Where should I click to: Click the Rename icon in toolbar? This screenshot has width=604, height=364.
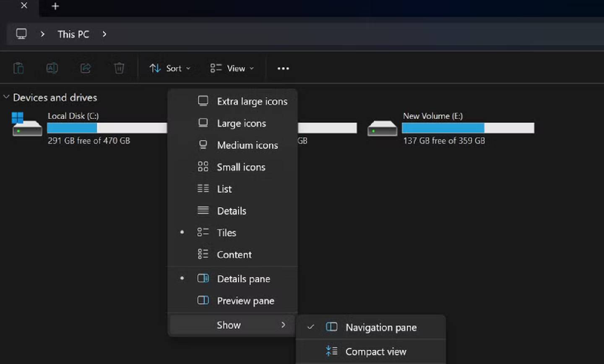(52, 68)
